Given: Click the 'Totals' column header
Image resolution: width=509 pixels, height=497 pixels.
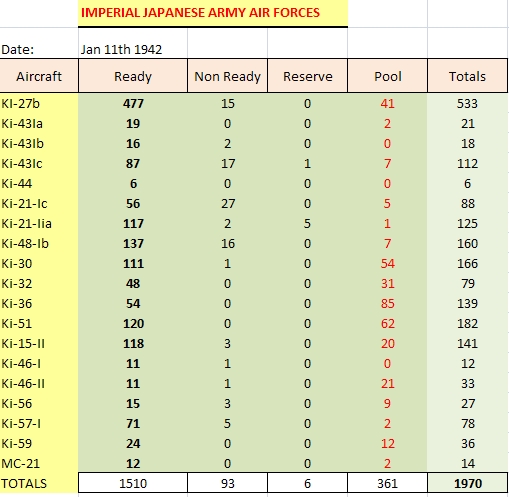Looking at the screenshot, I should pyautogui.click(x=467, y=76).
